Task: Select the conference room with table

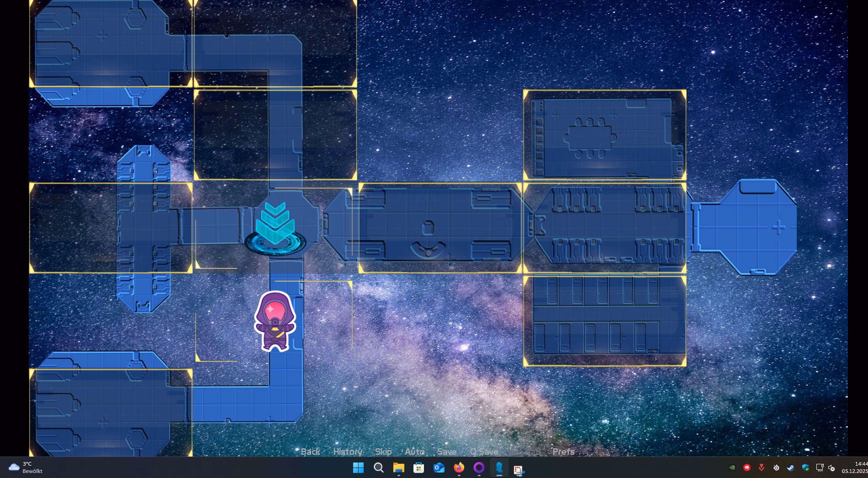Action: [x=604, y=135]
